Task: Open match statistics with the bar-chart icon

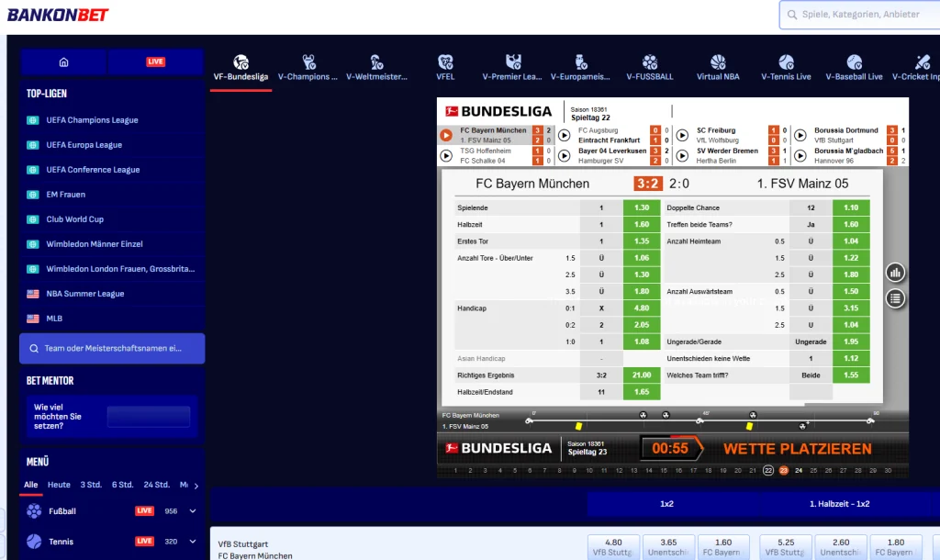Action: (895, 272)
